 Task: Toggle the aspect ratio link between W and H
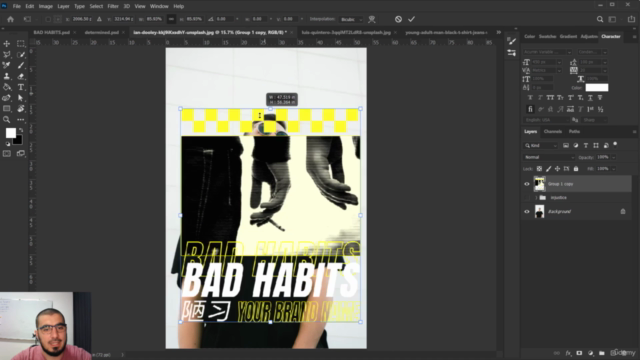[171, 19]
